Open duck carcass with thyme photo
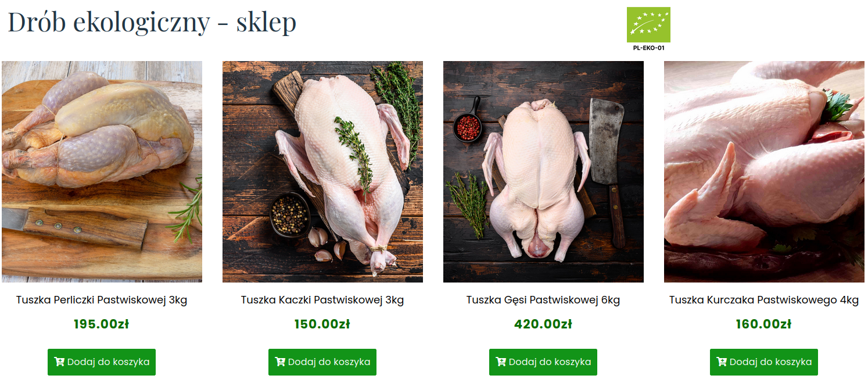 click(322, 172)
